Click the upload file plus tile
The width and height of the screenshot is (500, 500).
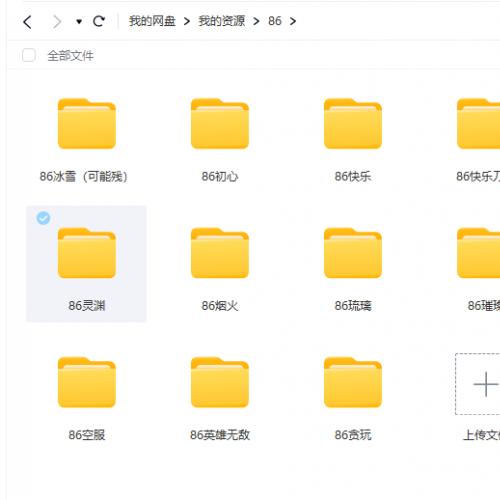click(x=478, y=384)
